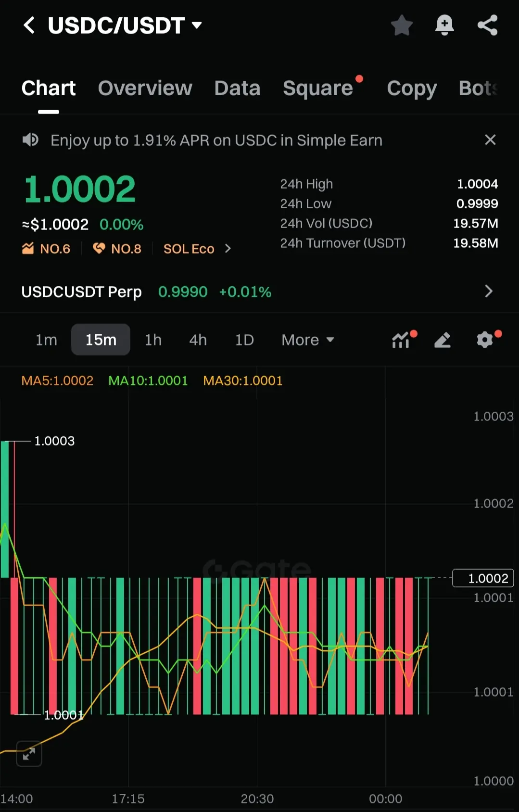Image resolution: width=519 pixels, height=812 pixels.
Task: Open the USDC/USDT pair selector dropdown
Action: 125,25
